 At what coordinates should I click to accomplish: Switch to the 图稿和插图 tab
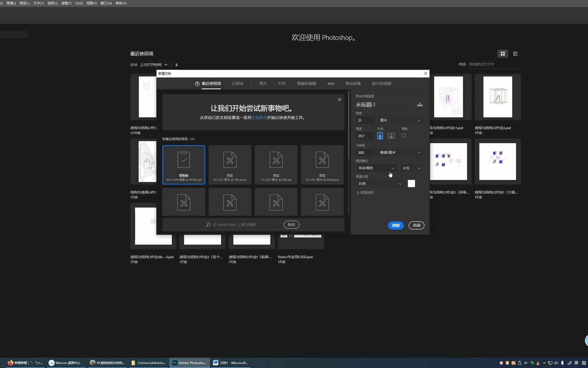(x=307, y=83)
